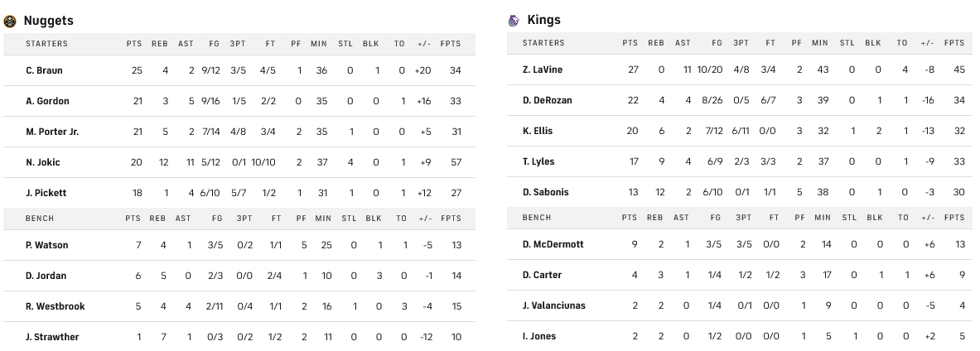
Task: Open K. Ellis profile link
Action: click(538, 131)
